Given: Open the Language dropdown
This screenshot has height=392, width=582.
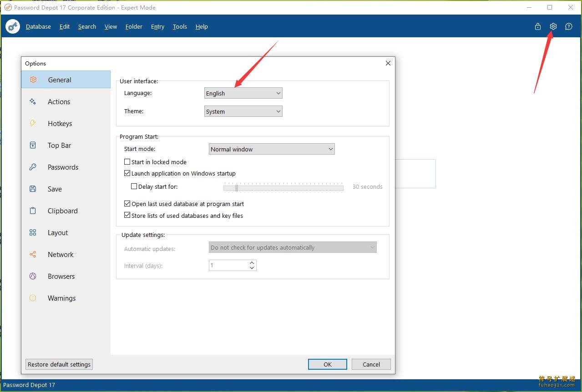Looking at the screenshot, I should click(243, 93).
